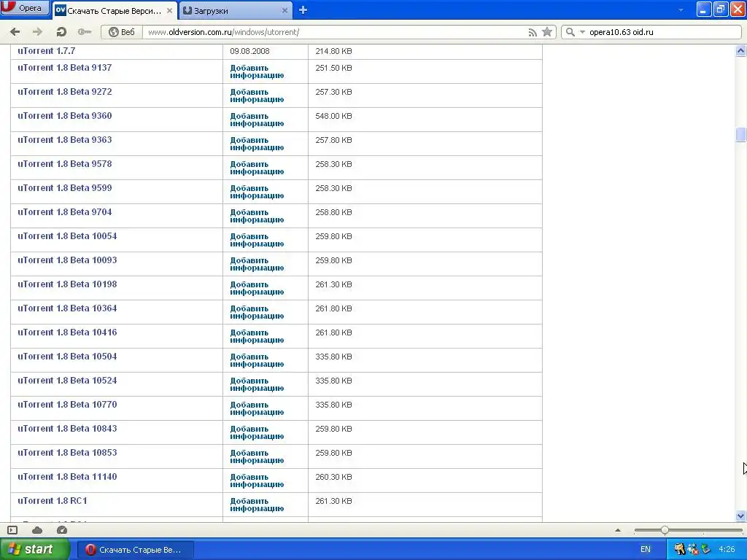The width and height of the screenshot is (747, 560).
Task: Click Добавить информацию for Beta 10504
Action: point(257,360)
